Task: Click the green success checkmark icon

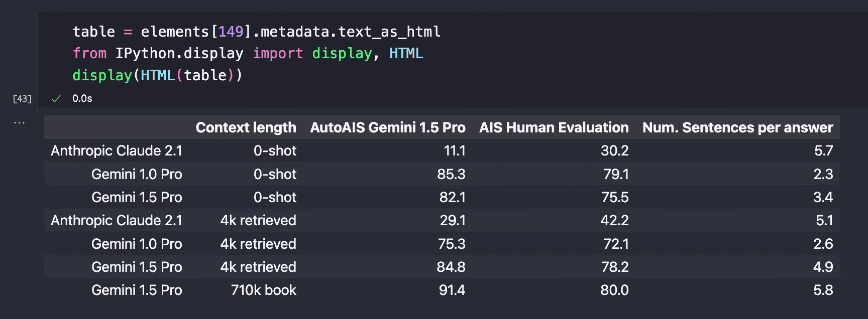Action: (56, 98)
